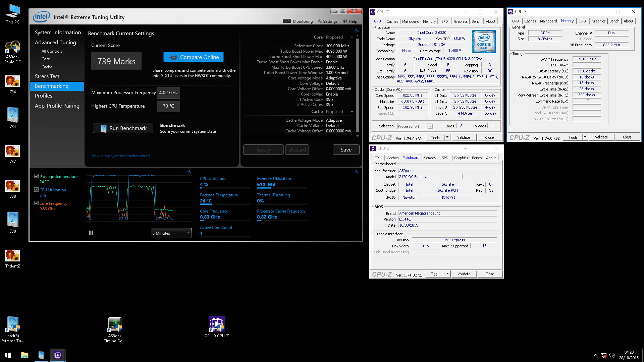Click the 739 Marks score box
Viewport: 644px width, 362px height.
(x=116, y=61)
